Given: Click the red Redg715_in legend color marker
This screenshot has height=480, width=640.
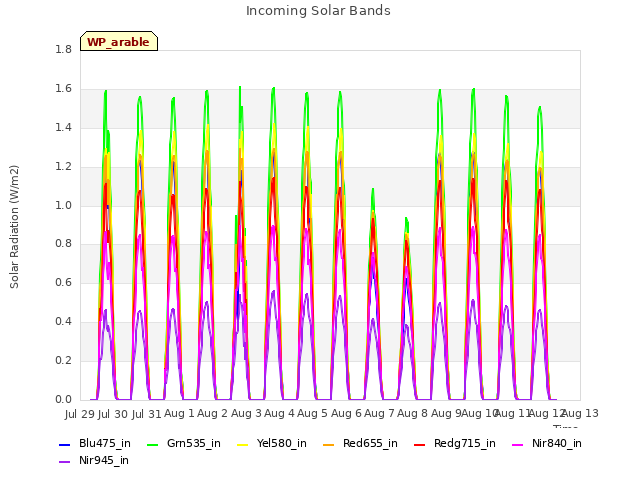Looking at the screenshot, I should tap(420, 444).
